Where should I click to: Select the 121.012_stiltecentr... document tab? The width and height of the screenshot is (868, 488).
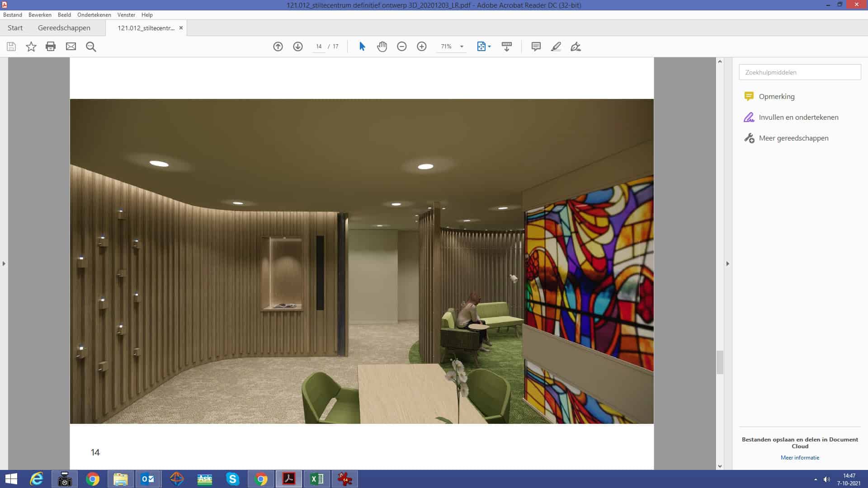point(146,28)
